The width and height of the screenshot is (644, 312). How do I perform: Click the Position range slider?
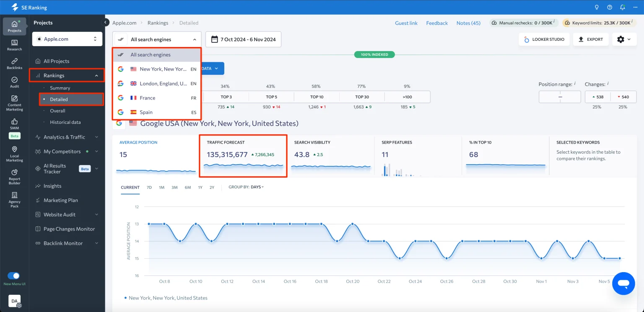[559, 97]
